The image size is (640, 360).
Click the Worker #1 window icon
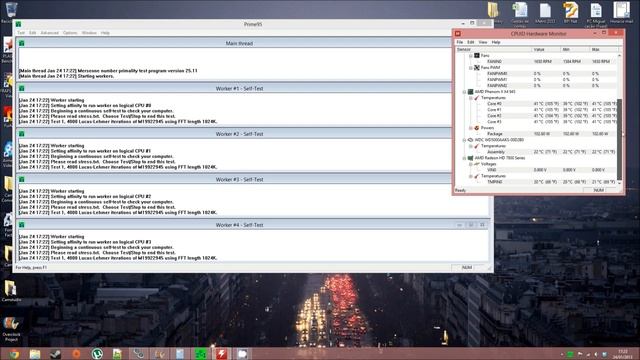22,88
